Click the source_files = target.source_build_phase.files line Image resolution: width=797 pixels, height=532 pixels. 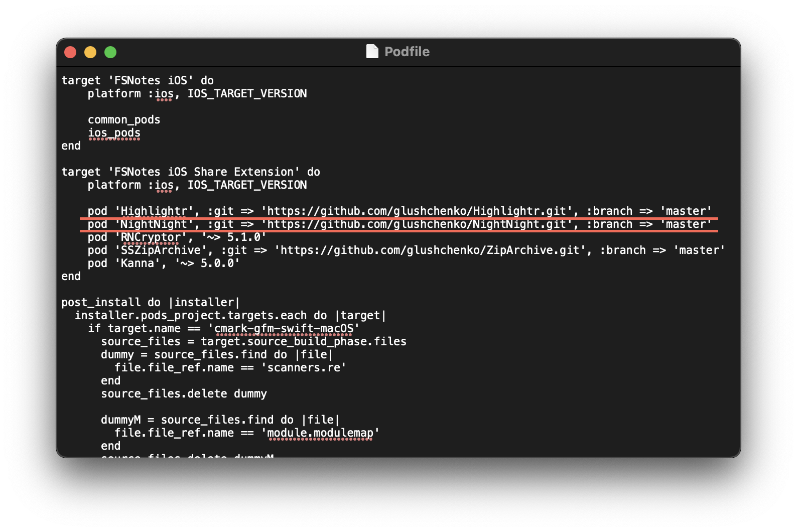pyautogui.click(x=253, y=341)
